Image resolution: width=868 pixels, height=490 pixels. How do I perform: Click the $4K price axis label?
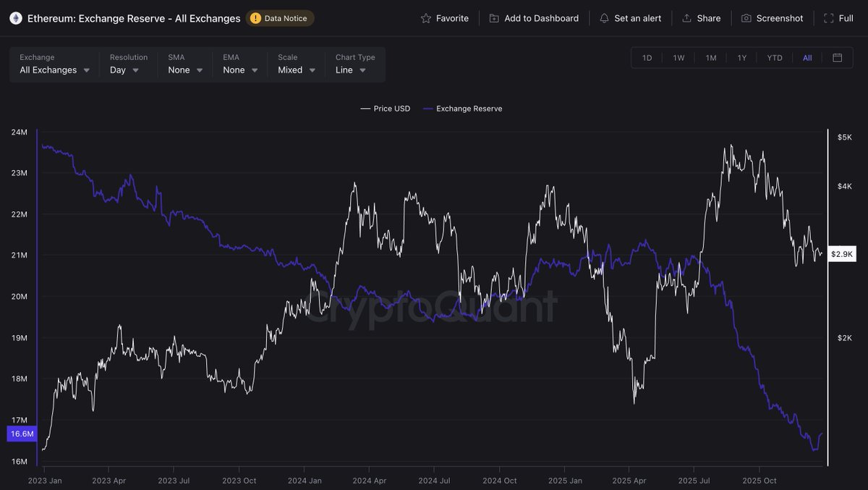pos(845,186)
